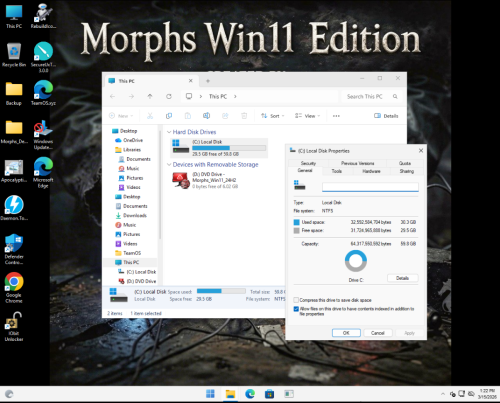Select the D: DVD Drive icon

(x=181, y=180)
